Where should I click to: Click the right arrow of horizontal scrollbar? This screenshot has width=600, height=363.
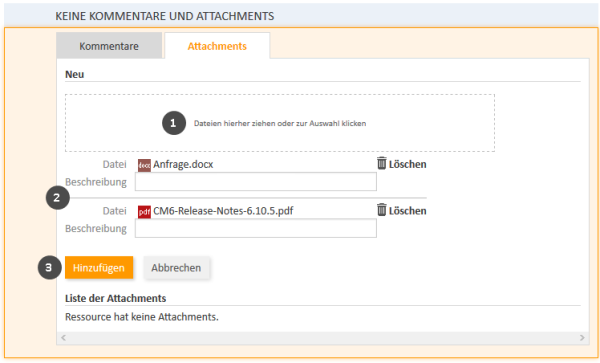pos(582,337)
